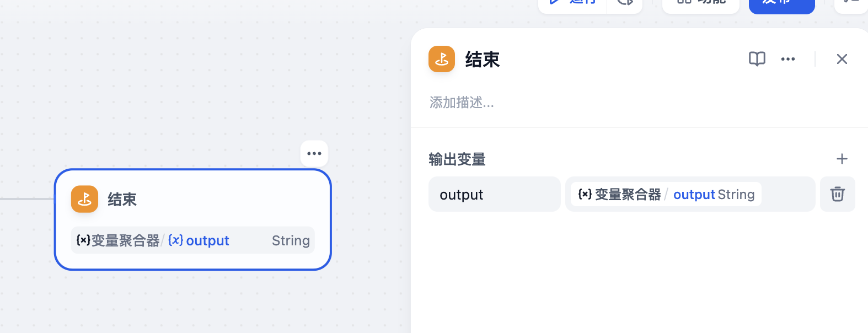The width and height of the screenshot is (868, 333).
Task: Click the rerun history icon beside 运行
Action: (625, 2)
